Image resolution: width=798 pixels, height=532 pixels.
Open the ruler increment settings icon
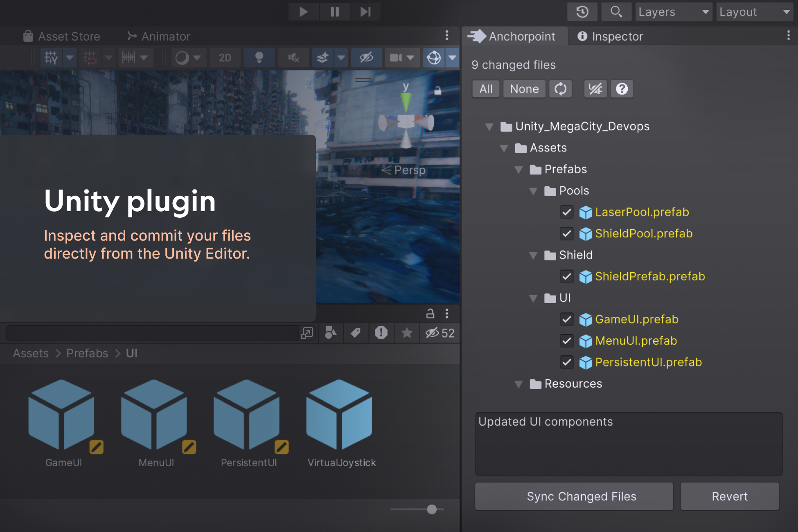[x=128, y=58]
